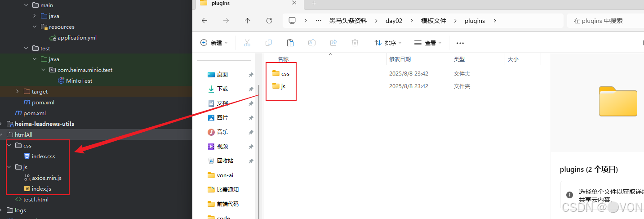Screen dimensions: 644x219
Task: Refresh the plugins folder view
Action: (269, 21)
